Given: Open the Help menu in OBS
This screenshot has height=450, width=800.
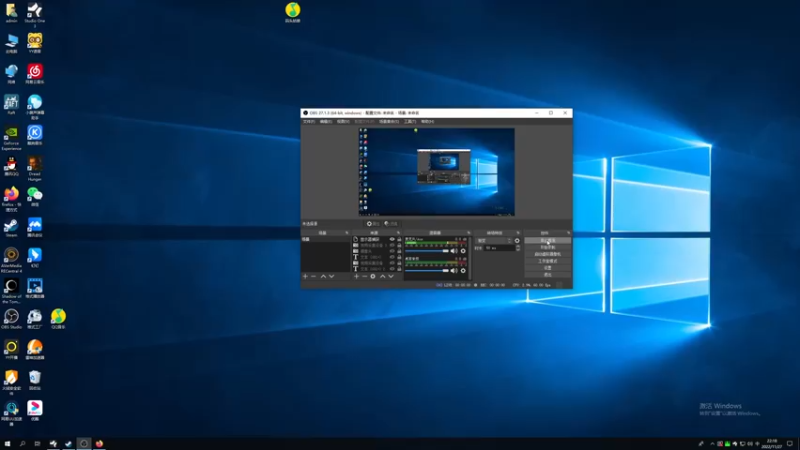Looking at the screenshot, I should coord(427,121).
